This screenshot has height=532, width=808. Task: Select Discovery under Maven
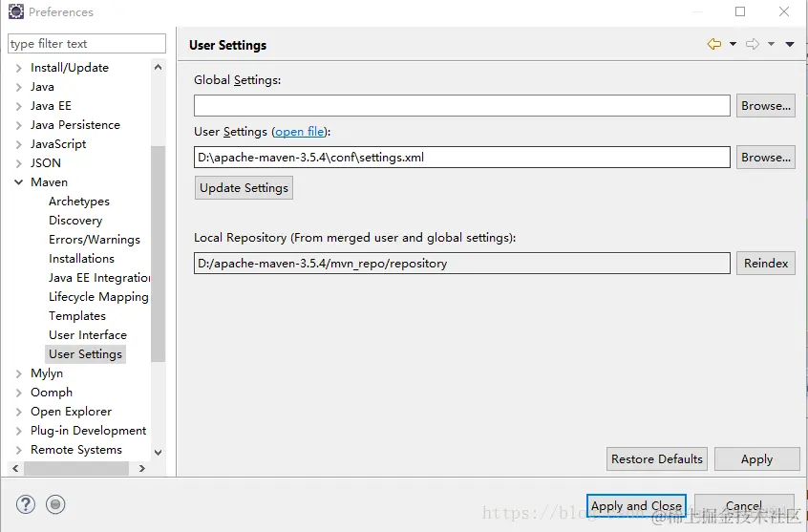(75, 221)
